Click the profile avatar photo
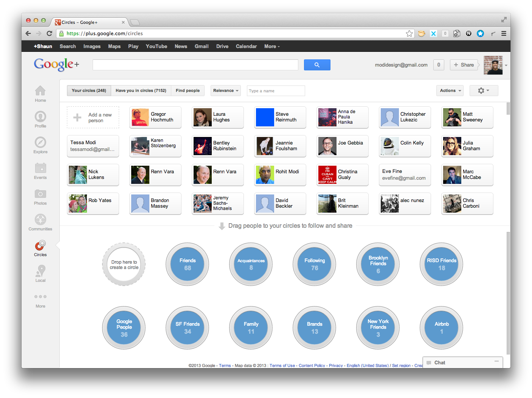This screenshot has height=398, width=532. coord(493,65)
